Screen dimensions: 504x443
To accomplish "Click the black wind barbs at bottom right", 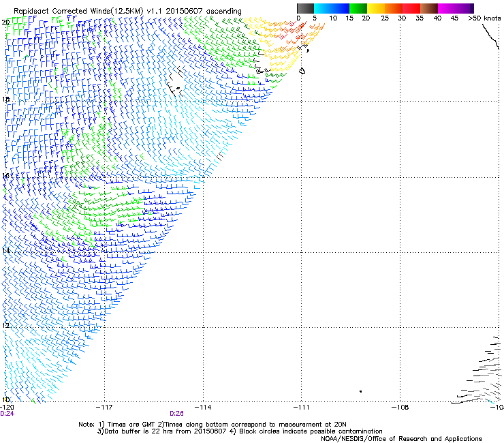I will click(477, 370).
